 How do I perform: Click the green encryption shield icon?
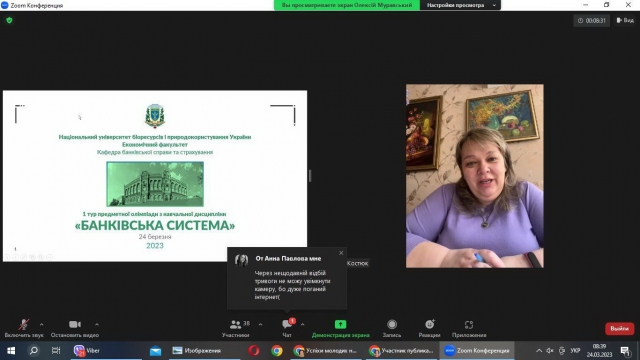(9, 20)
